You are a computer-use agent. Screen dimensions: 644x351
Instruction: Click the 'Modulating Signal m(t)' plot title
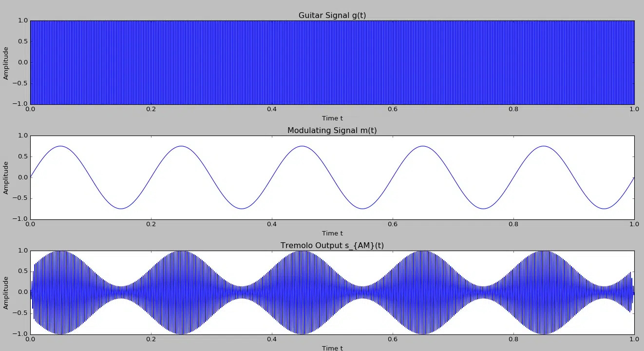[x=332, y=130]
